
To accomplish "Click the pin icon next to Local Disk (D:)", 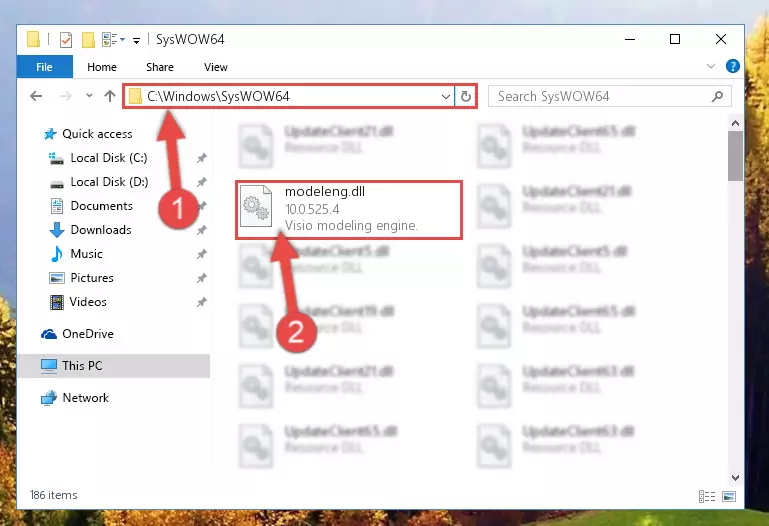I will point(202,182).
